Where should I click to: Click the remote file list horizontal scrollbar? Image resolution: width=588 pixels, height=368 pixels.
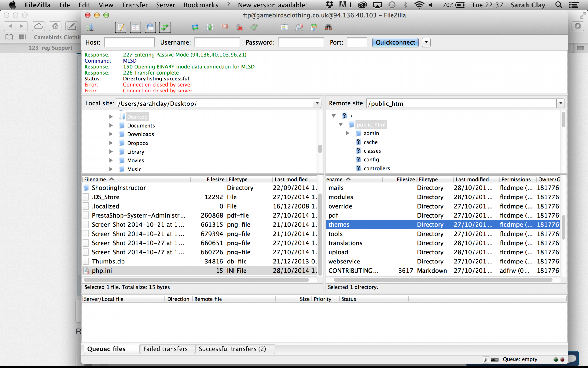tap(442, 280)
